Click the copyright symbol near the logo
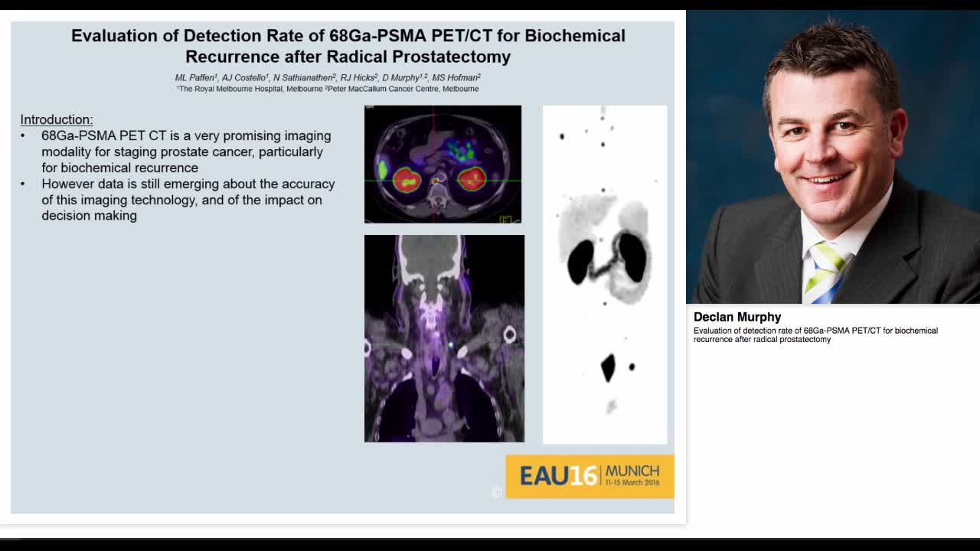The width and height of the screenshot is (980, 551). (x=496, y=494)
